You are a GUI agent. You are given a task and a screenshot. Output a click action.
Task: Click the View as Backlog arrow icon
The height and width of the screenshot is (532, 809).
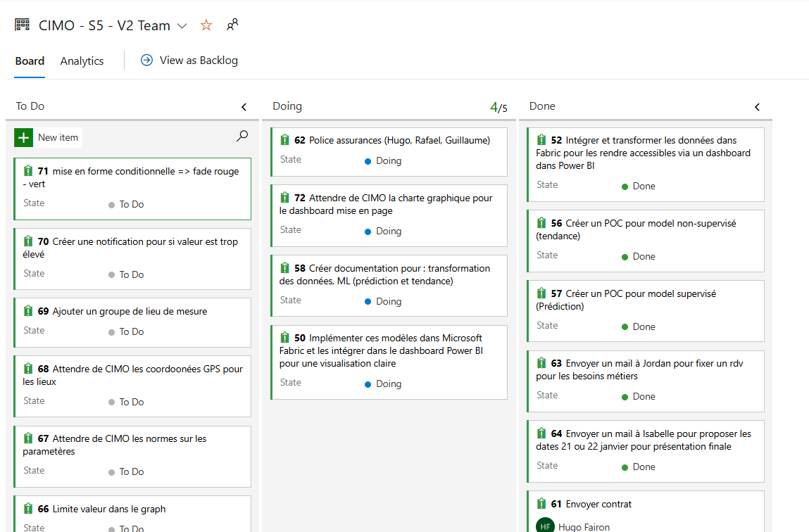[146, 61]
